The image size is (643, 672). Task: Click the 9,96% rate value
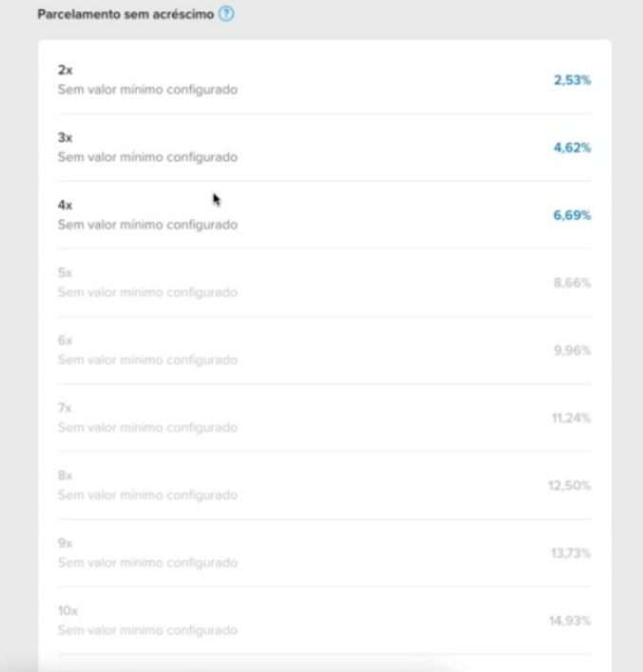(x=572, y=351)
